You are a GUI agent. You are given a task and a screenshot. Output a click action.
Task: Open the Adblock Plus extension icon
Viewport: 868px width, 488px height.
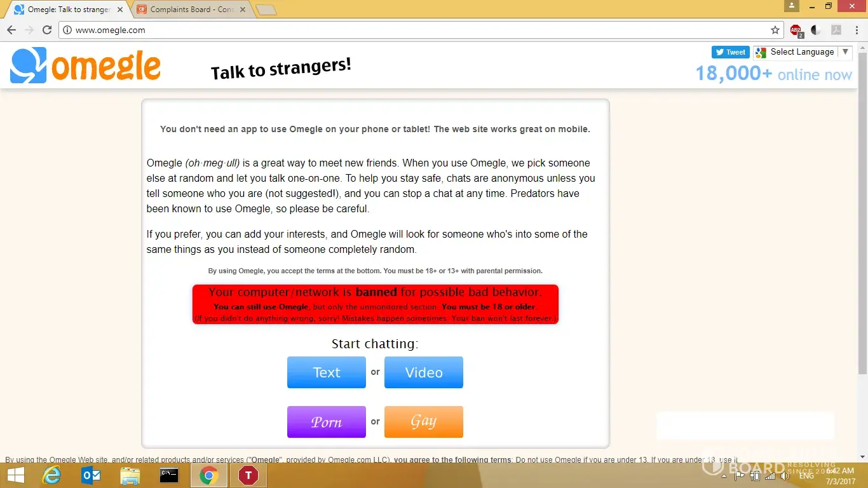click(796, 30)
